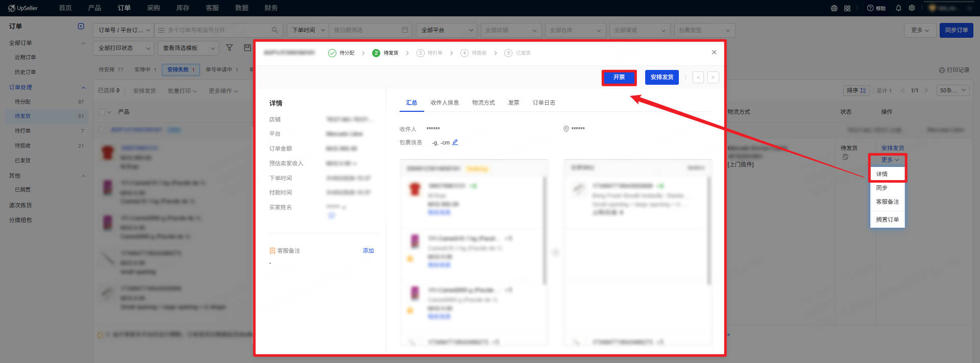This screenshot has width=980, height=363.
Task: Click 安排发货 button in dialog
Action: click(x=662, y=77)
